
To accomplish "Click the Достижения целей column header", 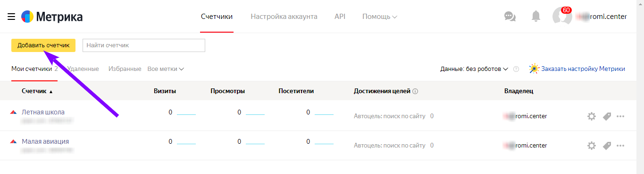I will (382, 91).
